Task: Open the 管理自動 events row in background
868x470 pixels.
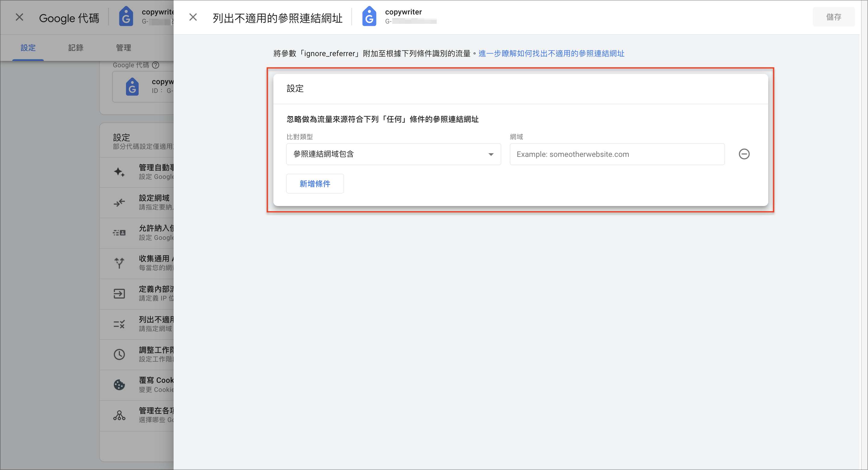Action: tap(137, 172)
